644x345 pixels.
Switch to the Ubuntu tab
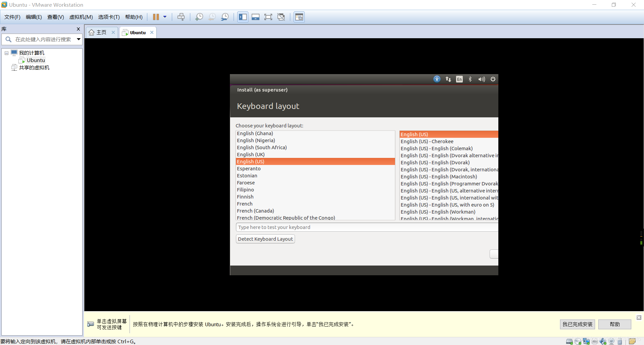coord(138,33)
